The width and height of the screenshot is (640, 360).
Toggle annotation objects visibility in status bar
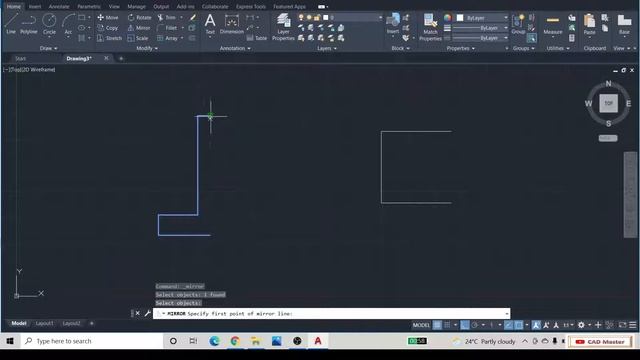(536, 325)
